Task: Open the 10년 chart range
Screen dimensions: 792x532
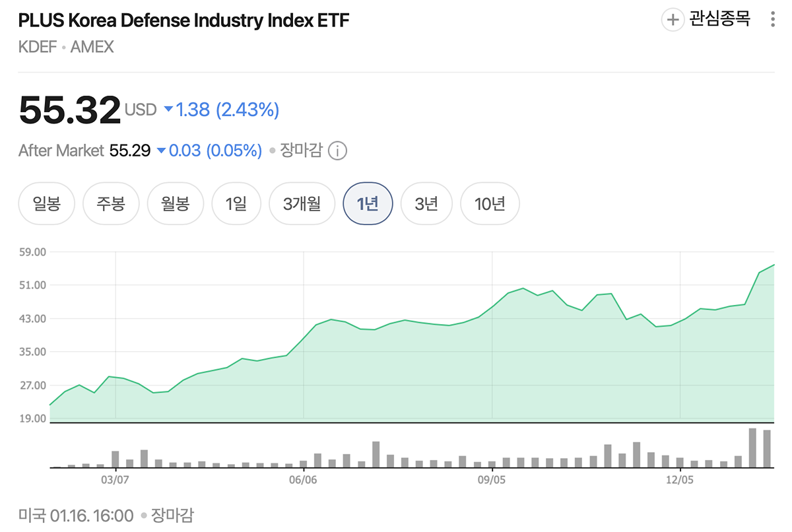Action: pyautogui.click(x=490, y=203)
